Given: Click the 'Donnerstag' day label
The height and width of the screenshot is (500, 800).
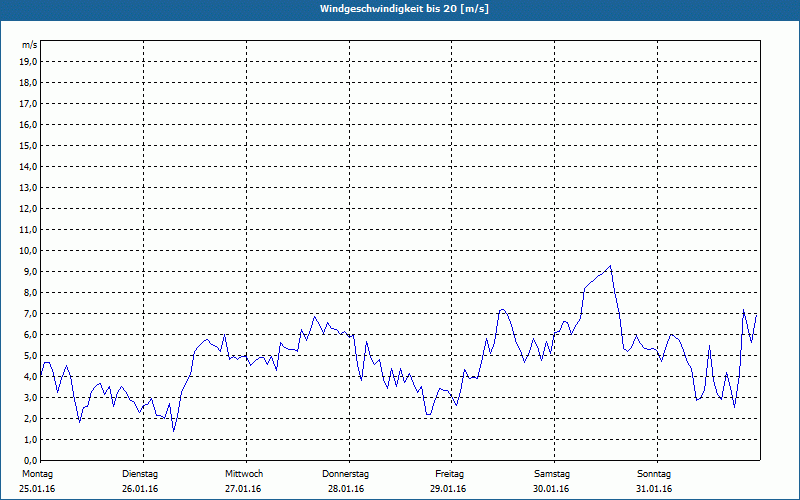Looking at the screenshot, I should 345,474.
